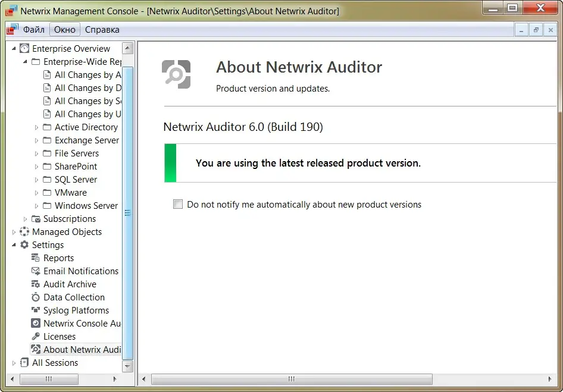Click the Subscriptions envelope folder icon

click(36, 219)
